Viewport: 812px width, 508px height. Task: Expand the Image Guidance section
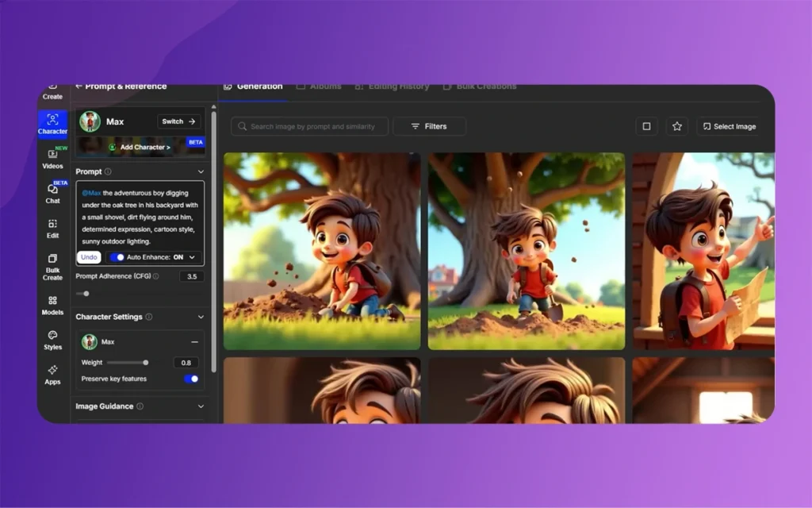(x=202, y=406)
